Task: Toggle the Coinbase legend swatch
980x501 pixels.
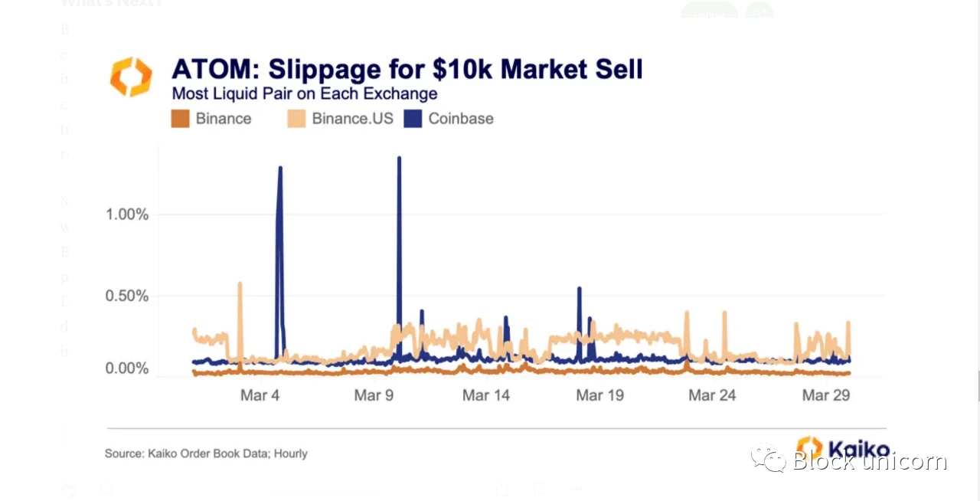Action: (413, 119)
